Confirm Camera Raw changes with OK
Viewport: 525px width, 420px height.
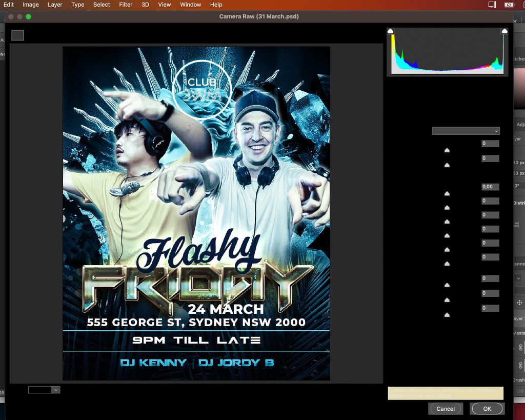[487, 409]
